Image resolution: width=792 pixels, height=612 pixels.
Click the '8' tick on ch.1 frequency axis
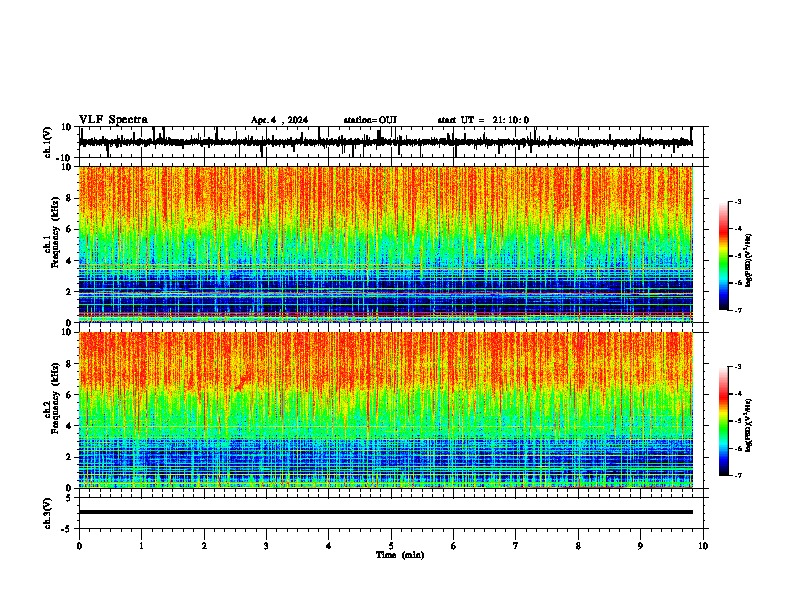coord(69,198)
